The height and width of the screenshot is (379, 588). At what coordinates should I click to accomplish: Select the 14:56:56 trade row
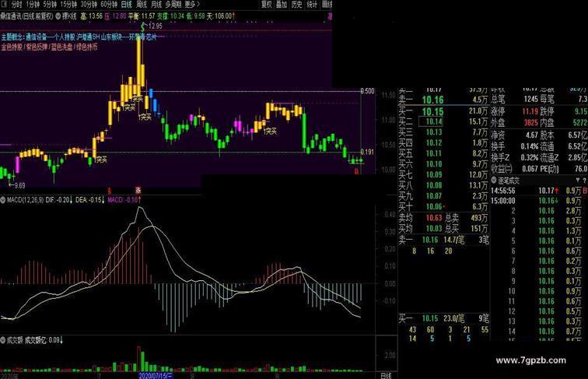[539, 191]
